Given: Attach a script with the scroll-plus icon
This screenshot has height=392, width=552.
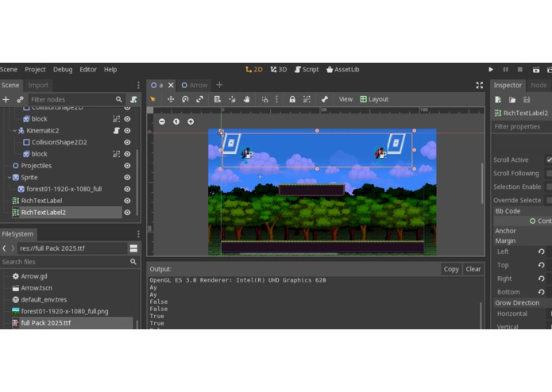Looking at the screenshot, I should coord(133,100).
